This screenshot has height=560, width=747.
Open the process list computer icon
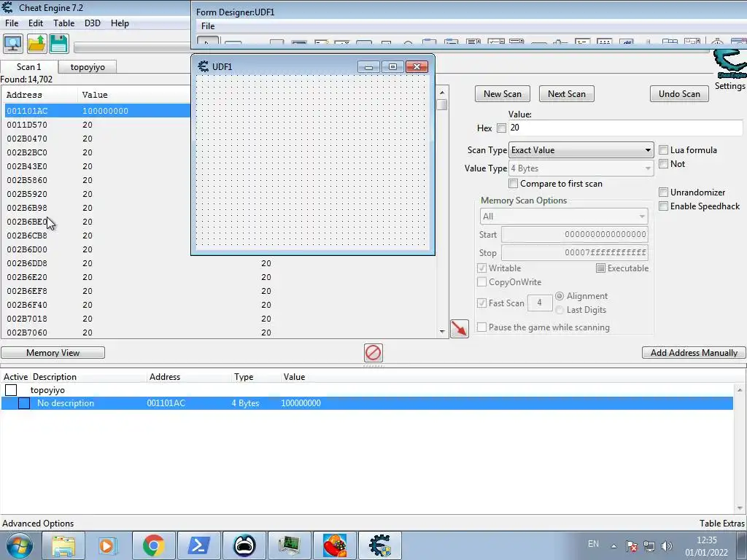pyautogui.click(x=13, y=44)
